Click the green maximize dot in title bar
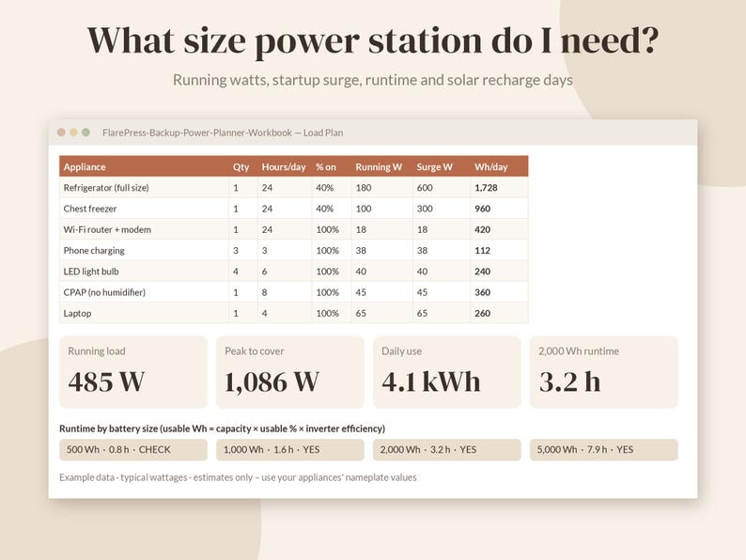 pos(85,132)
